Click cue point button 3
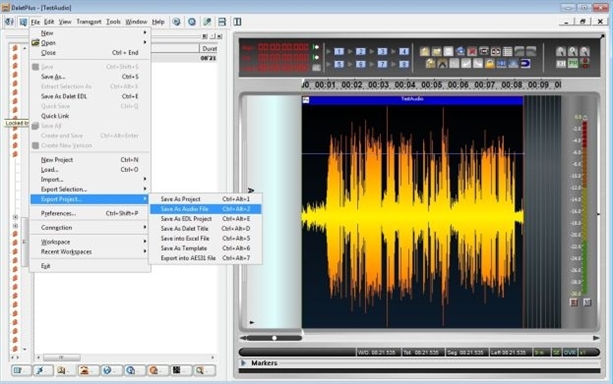The width and height of the screenshot is (613, 384). pyautogui.click(x=382, y=51)
